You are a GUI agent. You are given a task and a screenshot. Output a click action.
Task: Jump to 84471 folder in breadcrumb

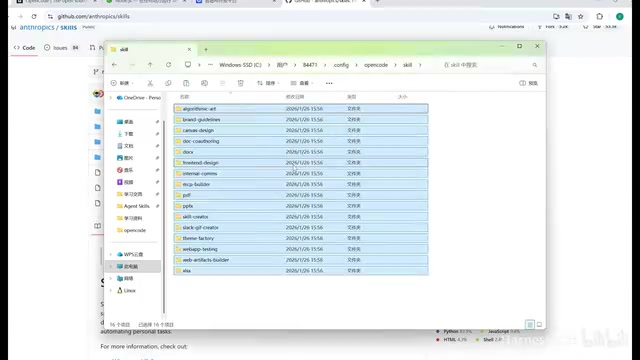(310, 65)
